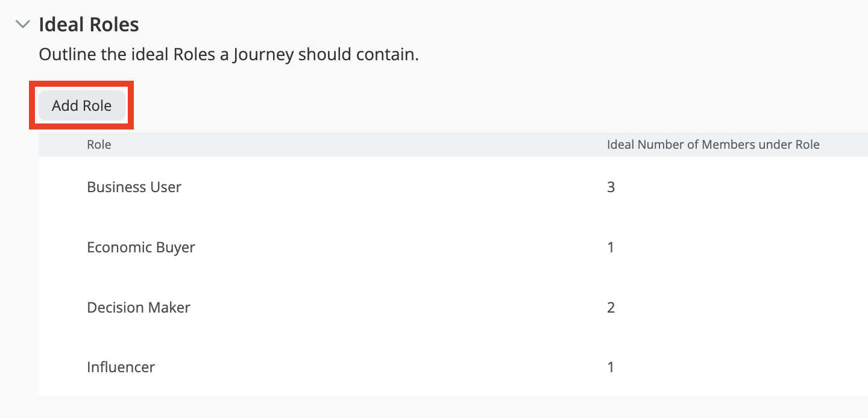The width and height of the screenshot is (868, 418).
Task: Select the Business User role name
Action: click(134, 187)
